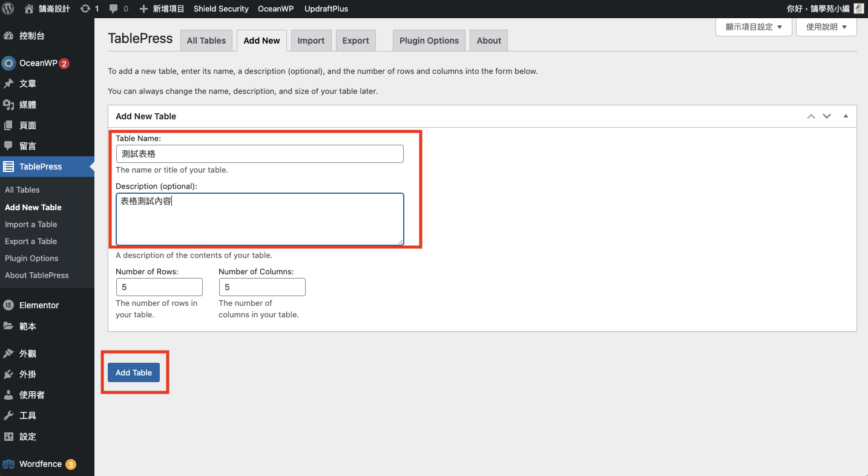
Task: Click the Add Table button
Action: [x=134, y=372]
